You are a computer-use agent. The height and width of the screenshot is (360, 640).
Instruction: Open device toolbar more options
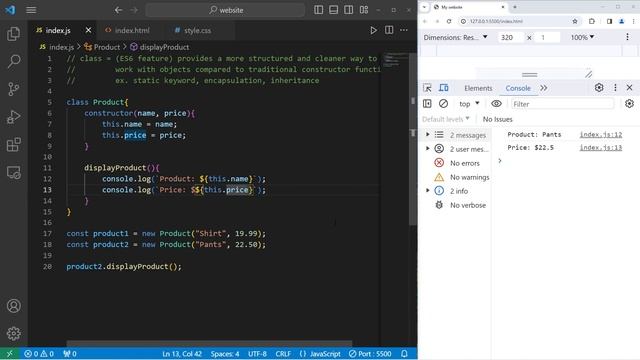point(627,37)
